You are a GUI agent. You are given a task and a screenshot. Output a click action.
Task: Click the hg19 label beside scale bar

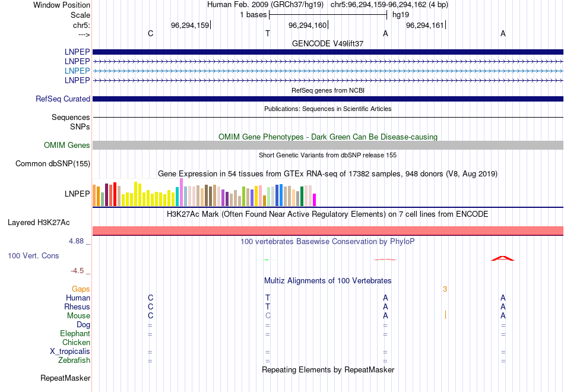point(401,15)
